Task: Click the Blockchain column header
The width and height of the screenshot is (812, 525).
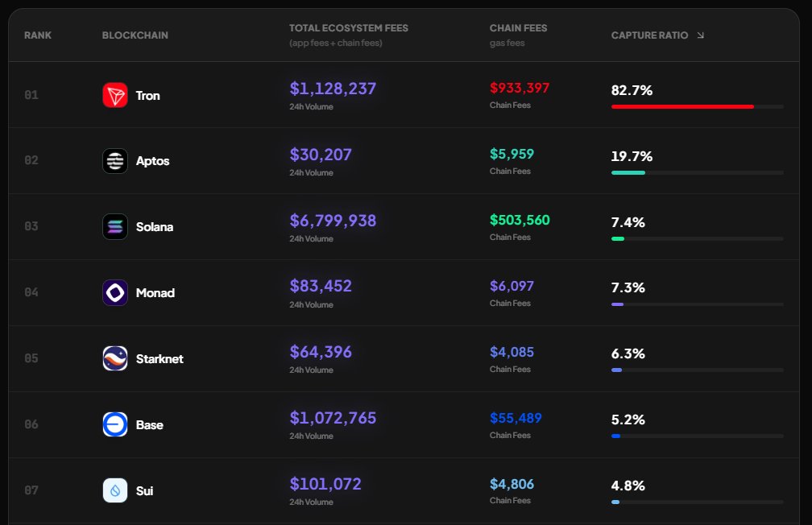Action: point(135,35)
